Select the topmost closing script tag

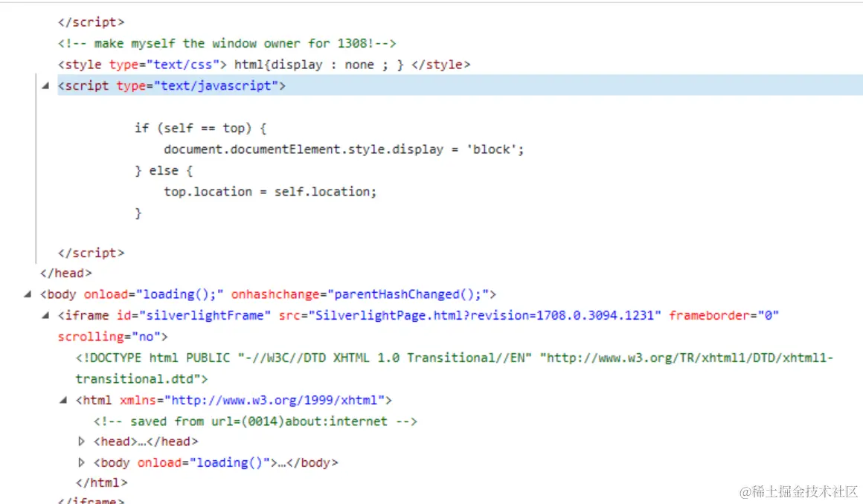click(92, 22)
